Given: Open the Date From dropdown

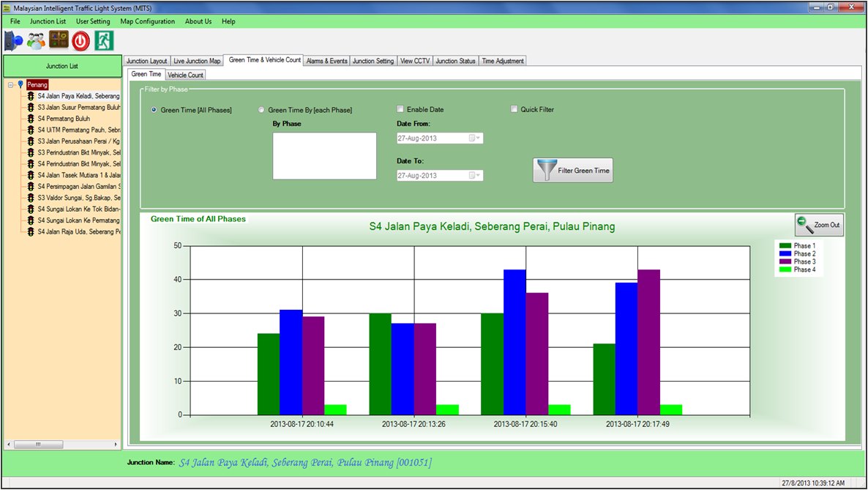Looking at the screenshot, I should (x=476, y=138).
